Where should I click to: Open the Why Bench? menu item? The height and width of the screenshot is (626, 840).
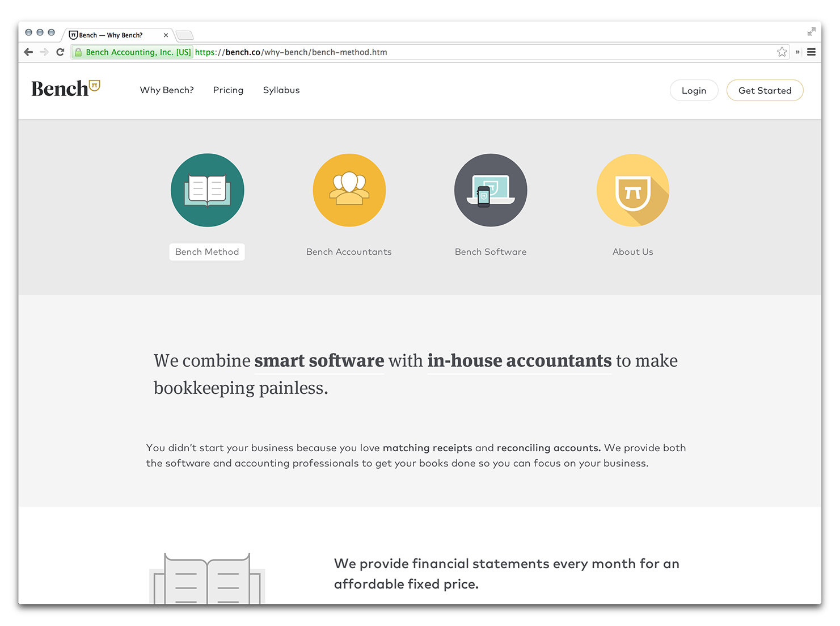(x=167, y=90)
